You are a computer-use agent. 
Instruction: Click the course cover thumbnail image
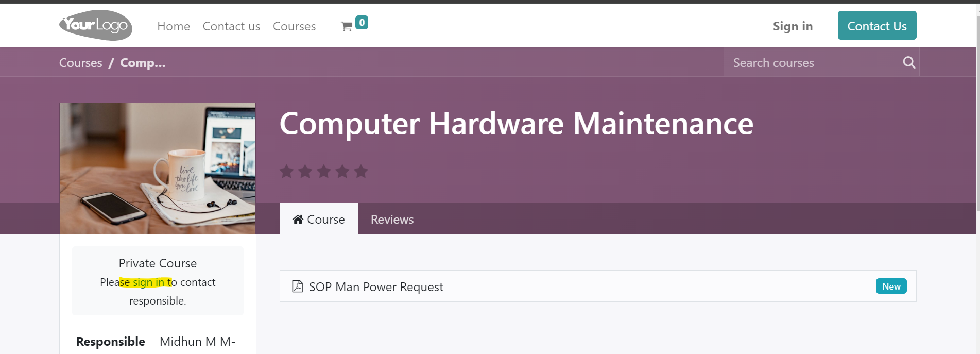point(158,168)
